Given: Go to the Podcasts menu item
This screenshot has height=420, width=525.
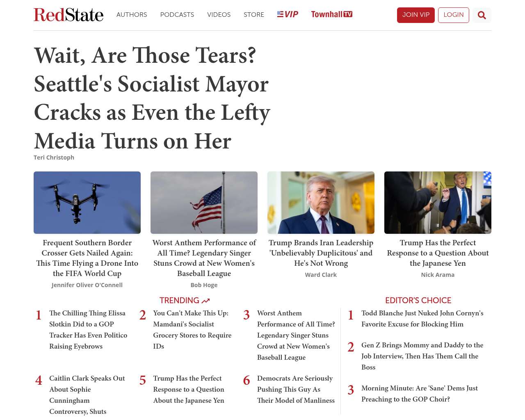Looking at the screenshot, I should [x=177, y=15].
